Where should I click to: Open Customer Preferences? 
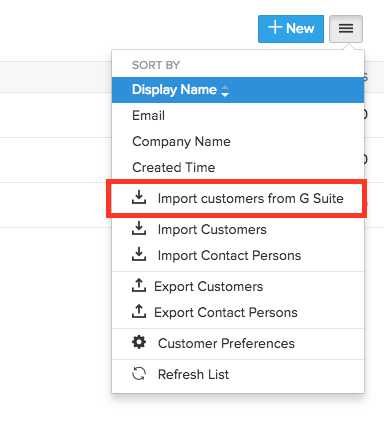coord(238,344)
